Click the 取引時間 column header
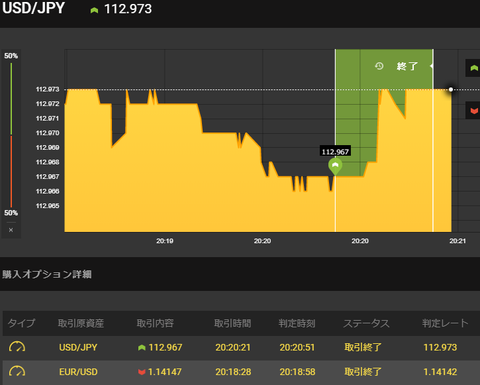Image resolution: width=480 pixels, height=385 pixels. 233,323
